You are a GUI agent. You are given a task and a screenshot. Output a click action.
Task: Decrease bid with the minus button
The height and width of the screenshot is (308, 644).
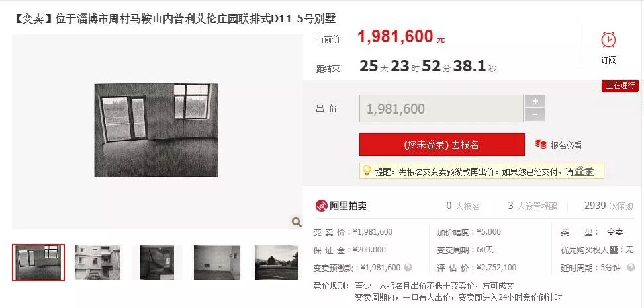(x=535, y=114)
